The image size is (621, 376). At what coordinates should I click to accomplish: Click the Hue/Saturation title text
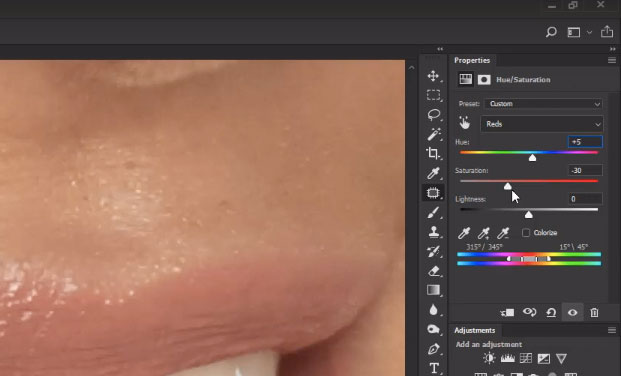click(x=523, y=80)
